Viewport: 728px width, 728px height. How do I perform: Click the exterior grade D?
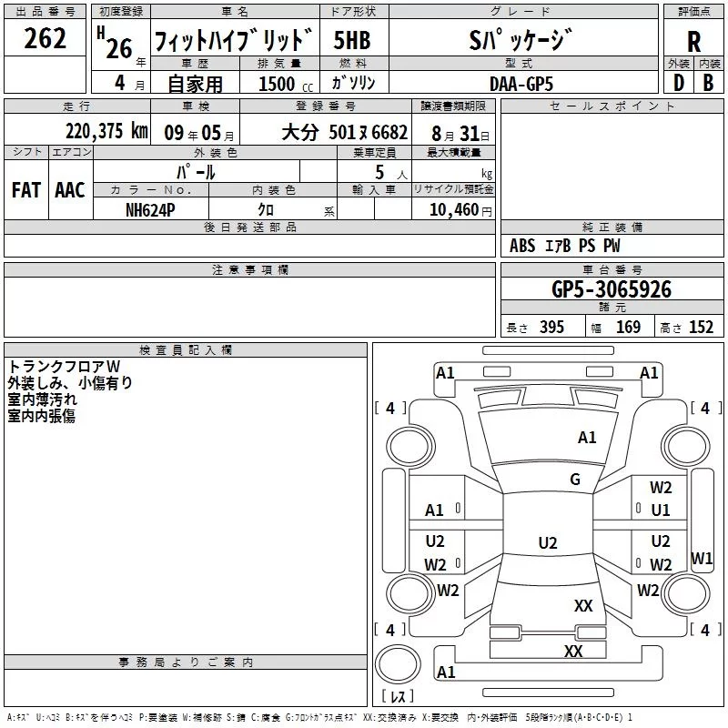(679, 83)
